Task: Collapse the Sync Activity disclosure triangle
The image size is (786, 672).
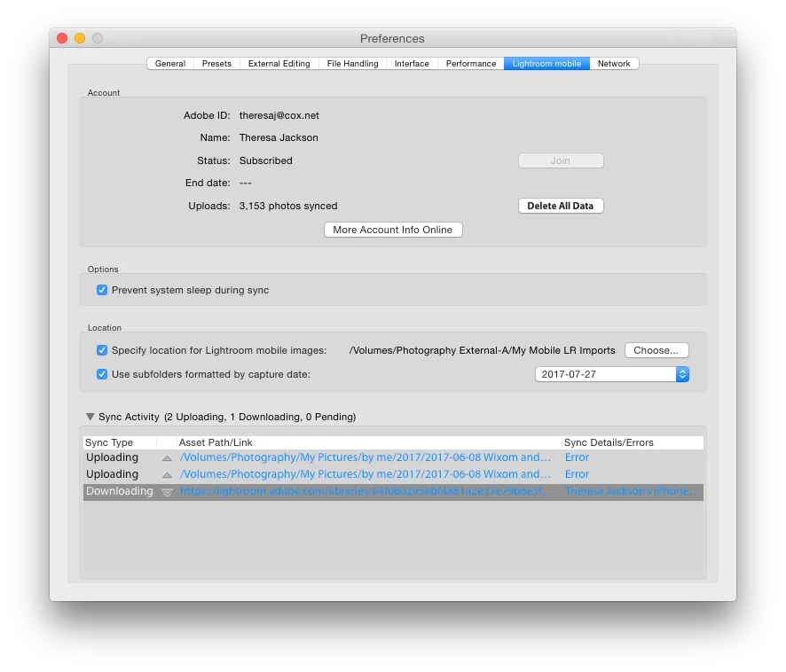Action: pos(90,417)
